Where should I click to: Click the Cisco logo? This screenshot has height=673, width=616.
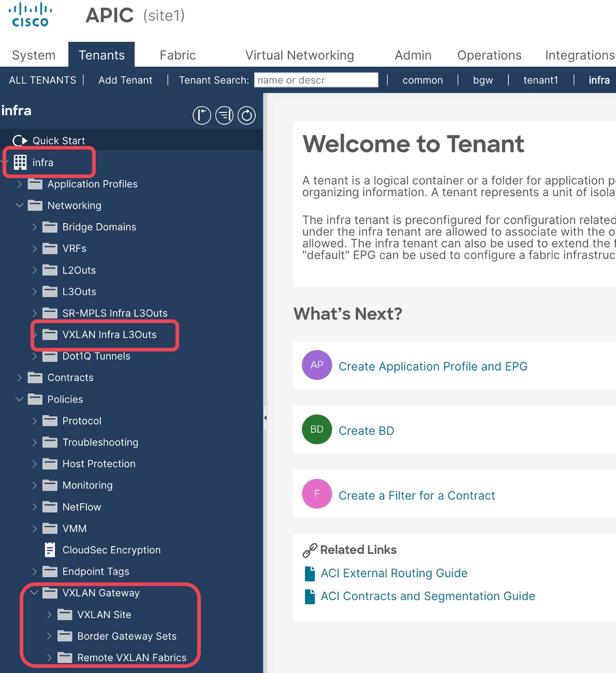pos(30,14)
